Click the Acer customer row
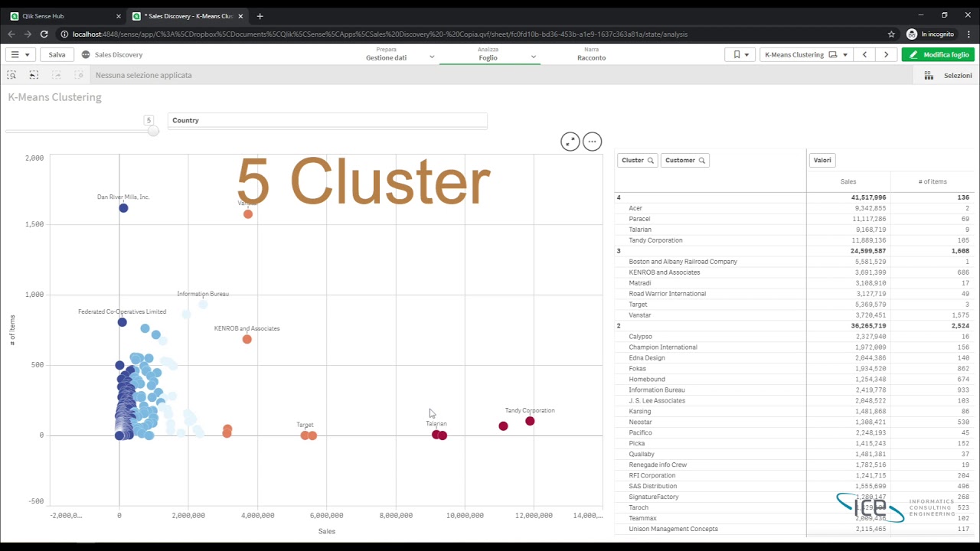This screenshot has height=551, width=980. [x=793, y=208]
